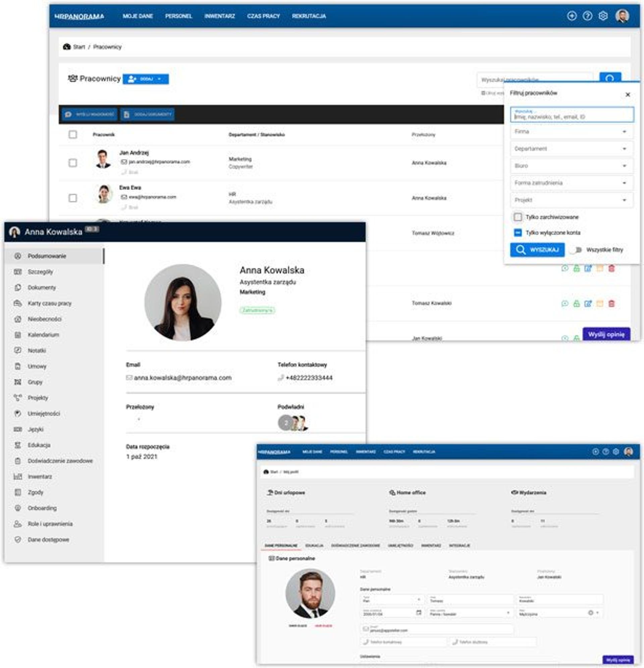Switch to the EDUKACJA tab

pyautogui.click(x=314, y=546)
